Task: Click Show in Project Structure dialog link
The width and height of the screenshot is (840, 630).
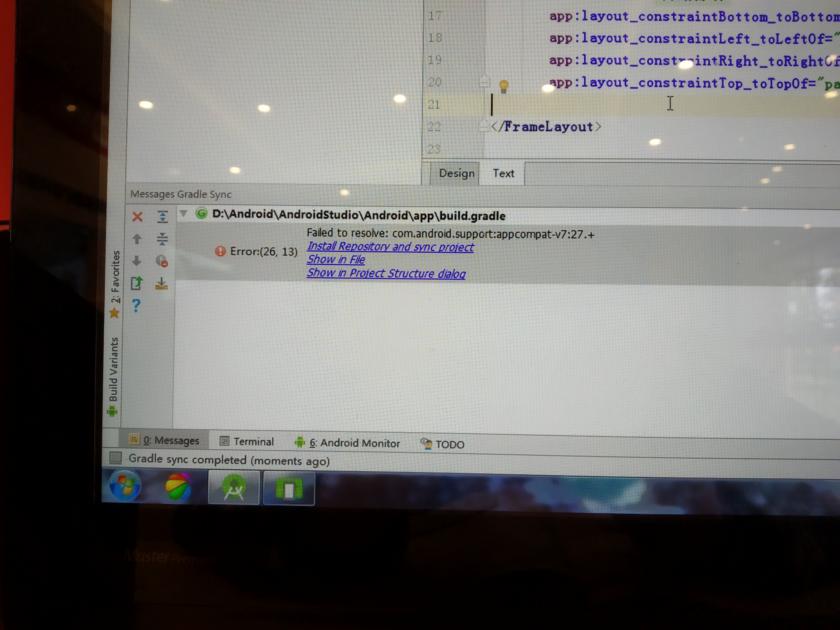Action: point(386,273)
